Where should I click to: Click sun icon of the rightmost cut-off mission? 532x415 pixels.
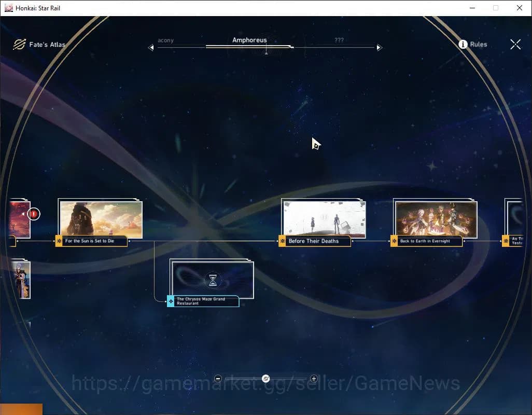pos(506,241)
